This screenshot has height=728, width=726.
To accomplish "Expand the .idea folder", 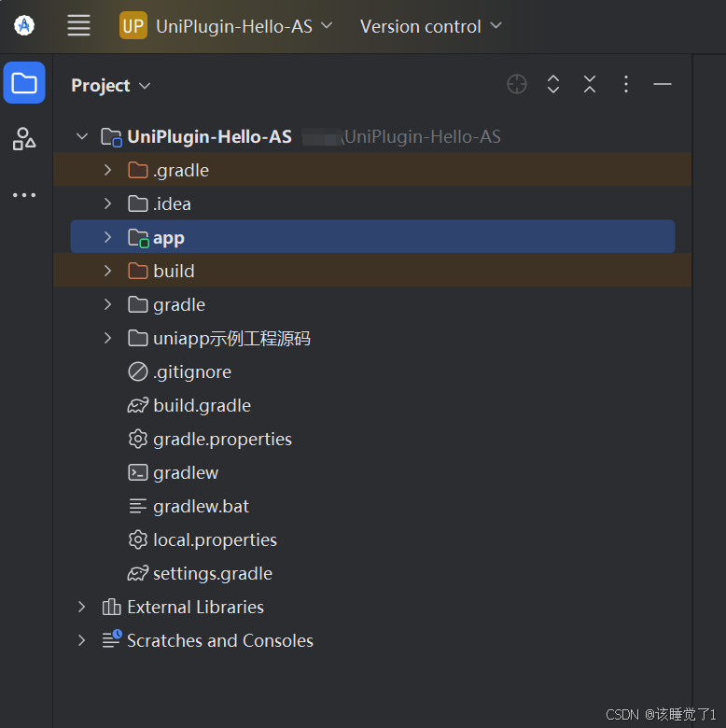I will pyautogui.click(x=107, y=203).
